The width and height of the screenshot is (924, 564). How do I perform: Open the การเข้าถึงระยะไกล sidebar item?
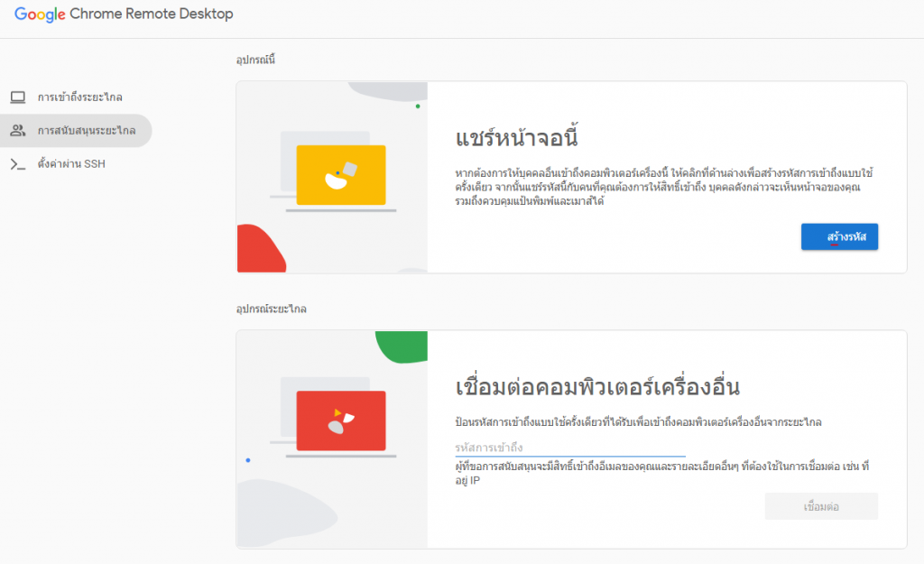pyautogui.click(x=76, y=97)
